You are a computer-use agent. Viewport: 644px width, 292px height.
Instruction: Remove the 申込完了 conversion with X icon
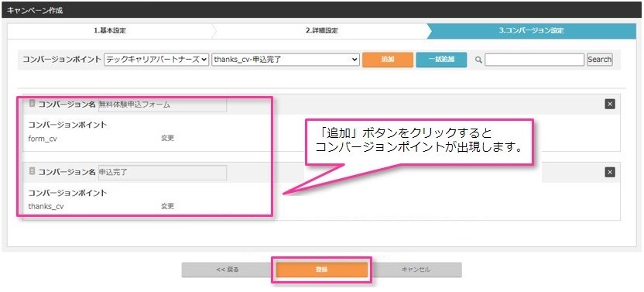click(x=610, y=172)
